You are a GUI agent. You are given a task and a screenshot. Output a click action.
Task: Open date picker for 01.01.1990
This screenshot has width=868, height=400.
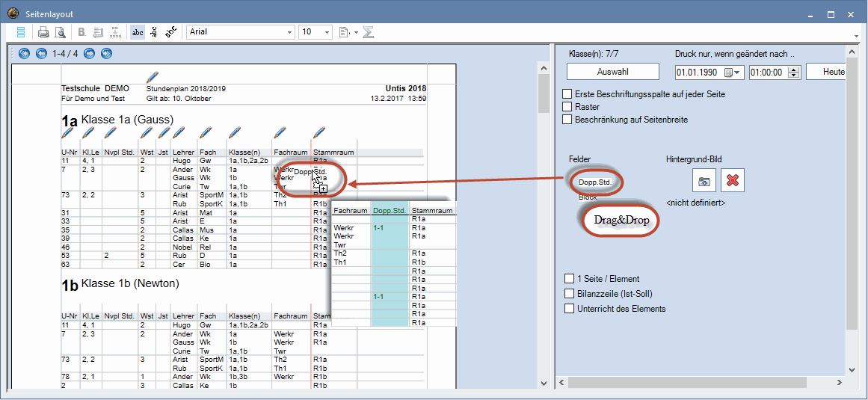click(x=732, y=72)
